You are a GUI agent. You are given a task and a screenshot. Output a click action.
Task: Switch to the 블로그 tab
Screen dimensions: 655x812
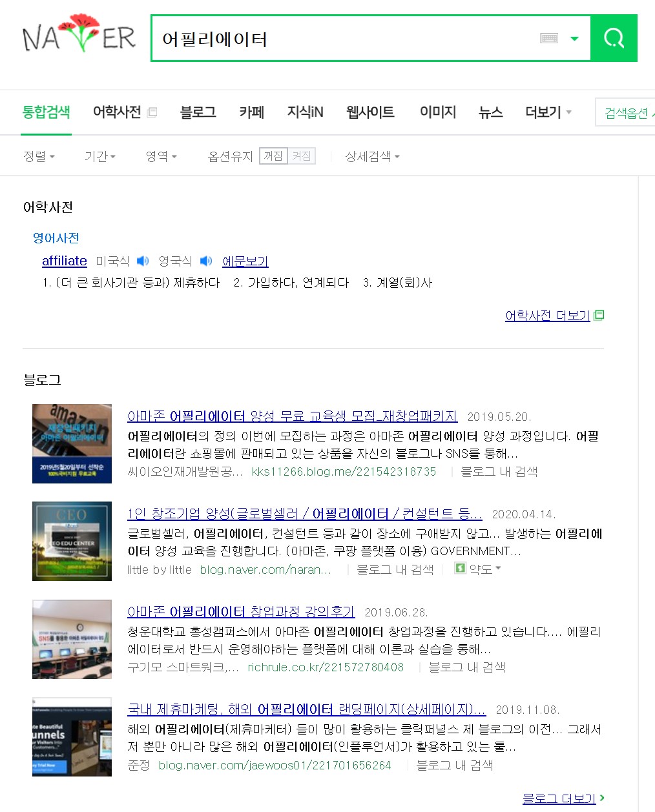pos(198,112)
